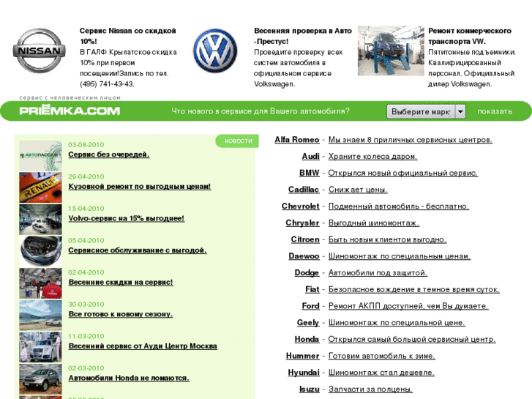Image resolution: width=532 pixels, height=399 pixels.
Task: Open 'Шиномонтаж по специальным ценам.' link
Action: [400, 256]
